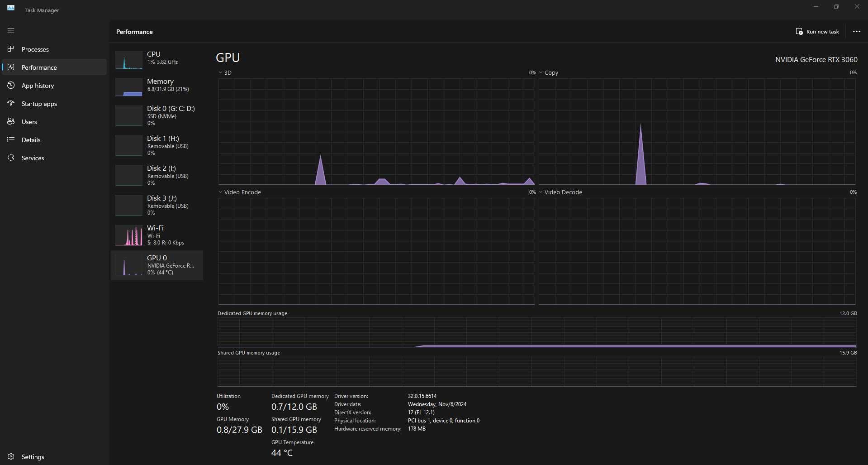This screenshot has height=465, width=868.
Task: Click the Details list icon
Action: [11, 139]
